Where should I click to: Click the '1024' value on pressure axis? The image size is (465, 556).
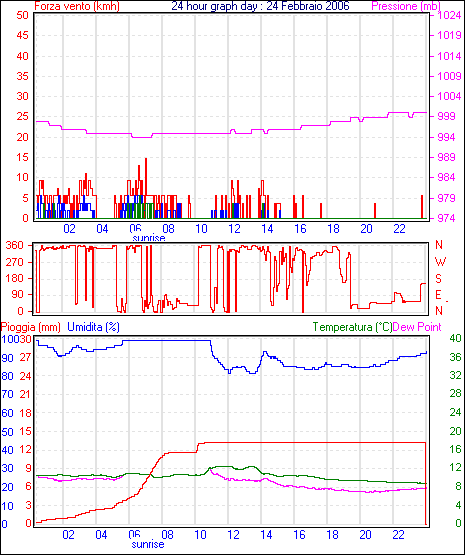(x=449, y=15)
